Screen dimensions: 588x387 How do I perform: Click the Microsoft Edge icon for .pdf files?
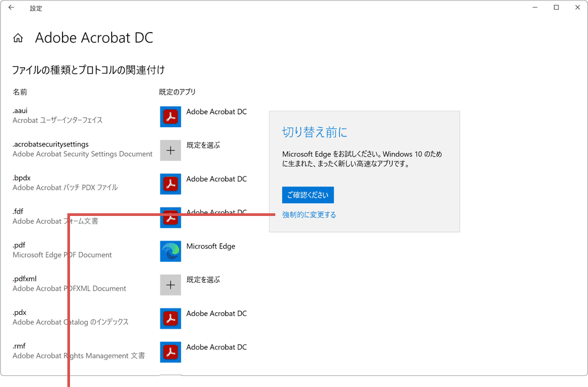click(170, 251)
